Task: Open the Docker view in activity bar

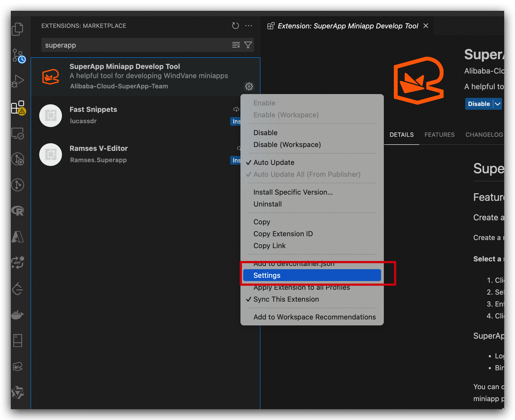Action: (x=18, y=315)
